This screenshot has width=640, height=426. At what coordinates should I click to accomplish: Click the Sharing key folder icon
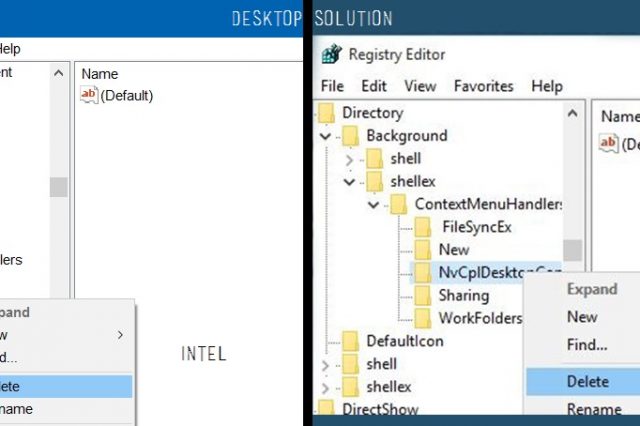pyautogui.click(x=422, y=295)
